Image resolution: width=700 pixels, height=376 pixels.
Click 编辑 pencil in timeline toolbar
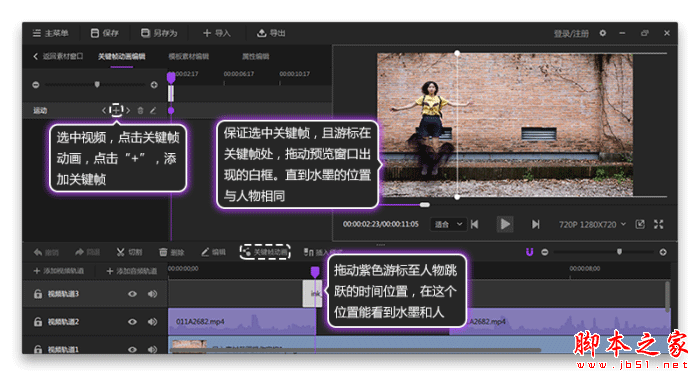[x=213, y=252]
